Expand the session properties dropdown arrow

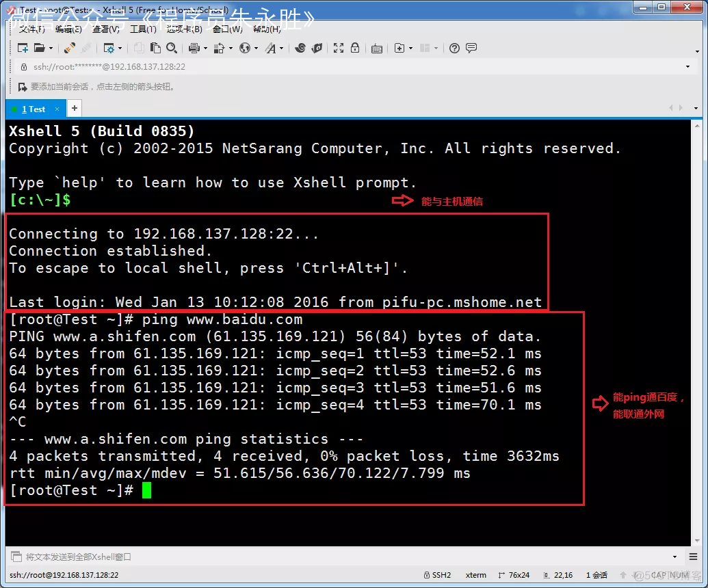pyautogui.click(x=120, y=48)
